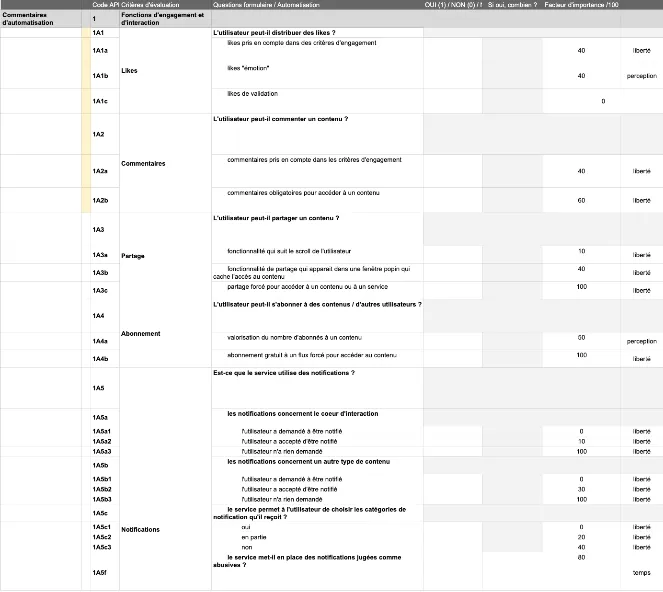Click the "temps" cell in row 1A5f

coord(641,573)
